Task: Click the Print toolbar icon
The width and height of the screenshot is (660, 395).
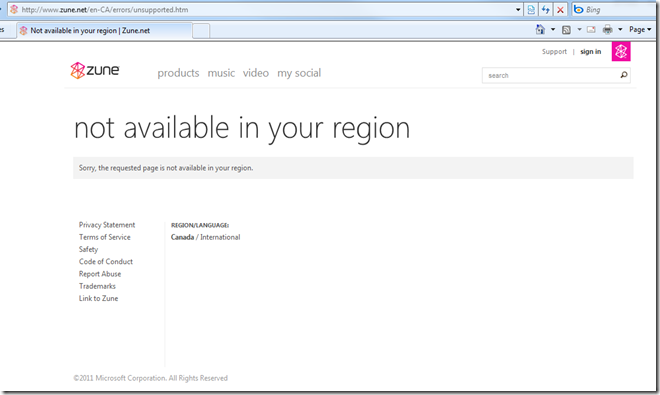Action: click(x=607, y=29)
